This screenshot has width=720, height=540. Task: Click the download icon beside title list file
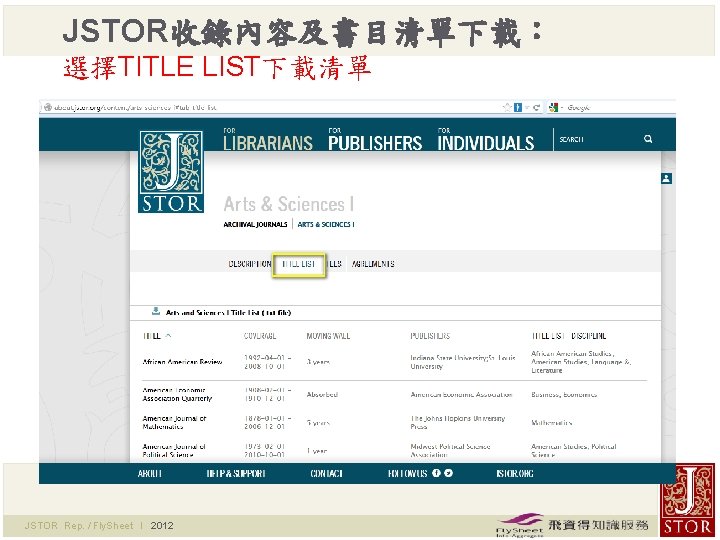pos(156,312)
